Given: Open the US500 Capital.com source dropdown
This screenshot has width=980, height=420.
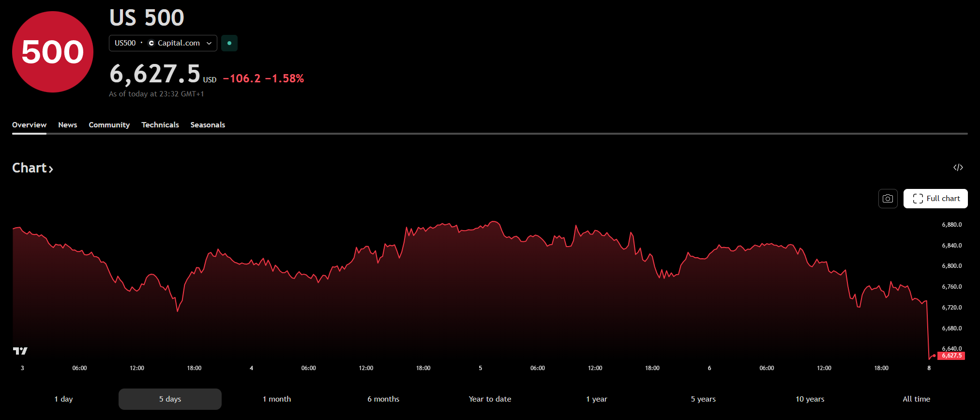Looking at the screenshot, I should tap(163, 43).
